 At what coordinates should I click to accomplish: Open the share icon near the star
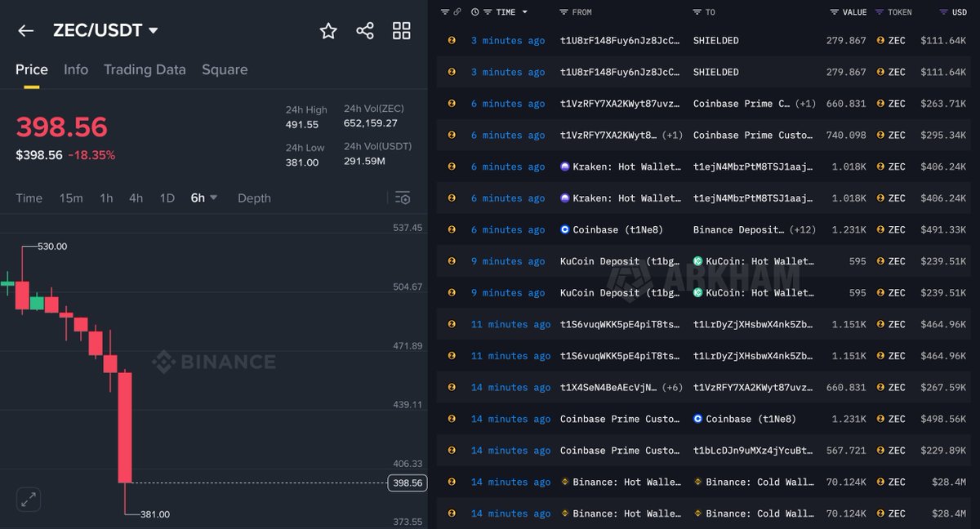[364, 30]
